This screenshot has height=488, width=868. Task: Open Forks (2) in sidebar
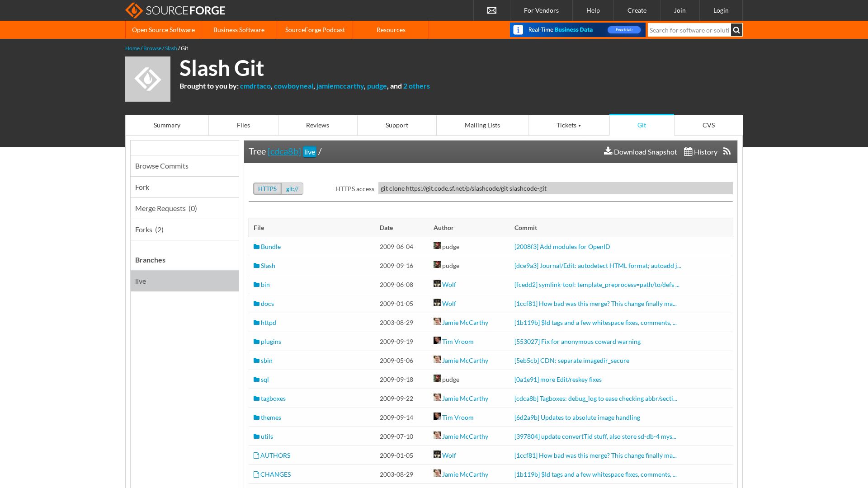click(184, 230)
